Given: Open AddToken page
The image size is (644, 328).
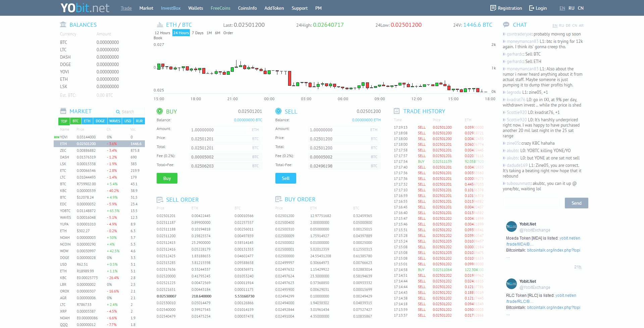Looking at the screenshot, I should 274,8.
